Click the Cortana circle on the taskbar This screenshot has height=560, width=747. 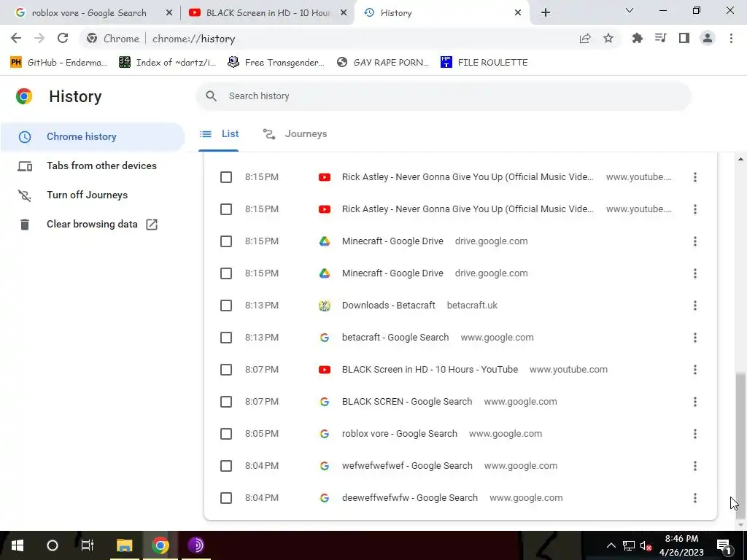53,545
